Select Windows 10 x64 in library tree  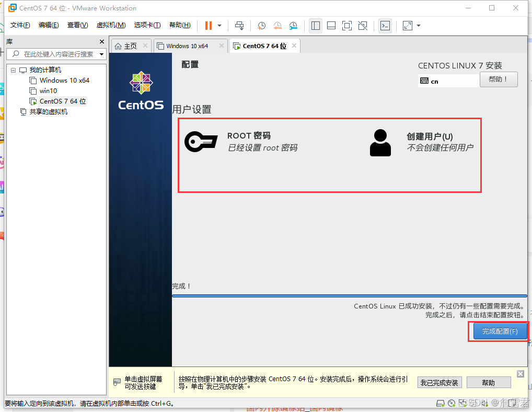tap(64, 81)
